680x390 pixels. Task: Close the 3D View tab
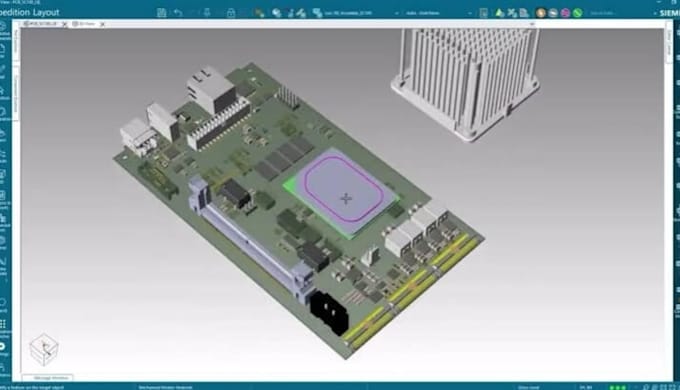coord(103,24)
